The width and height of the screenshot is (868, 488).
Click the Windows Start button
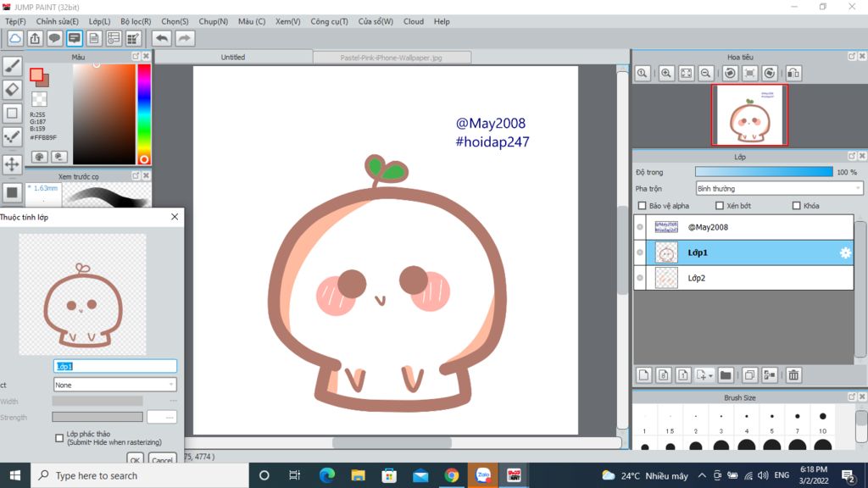pyautogui.click(x=15, y=475)
